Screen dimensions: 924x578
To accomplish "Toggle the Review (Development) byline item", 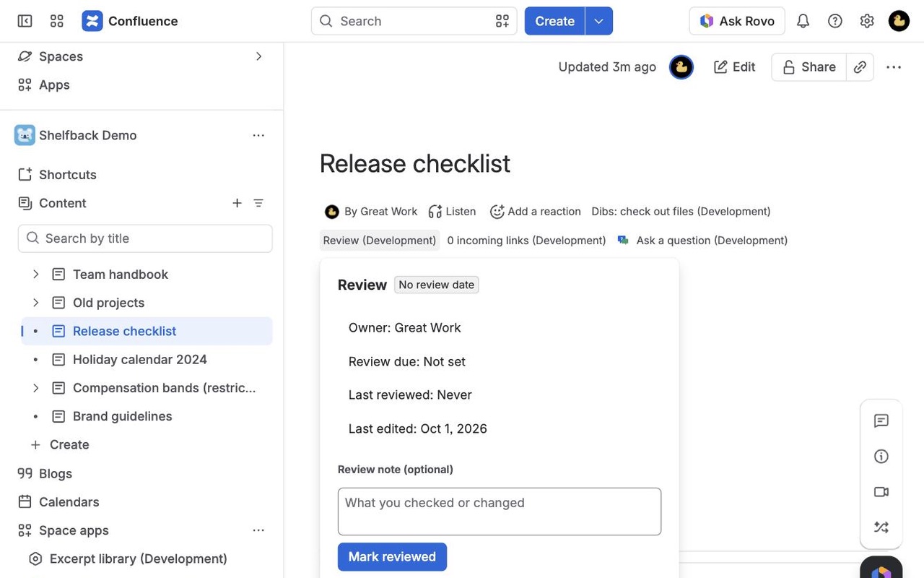I will pos(380,241).
